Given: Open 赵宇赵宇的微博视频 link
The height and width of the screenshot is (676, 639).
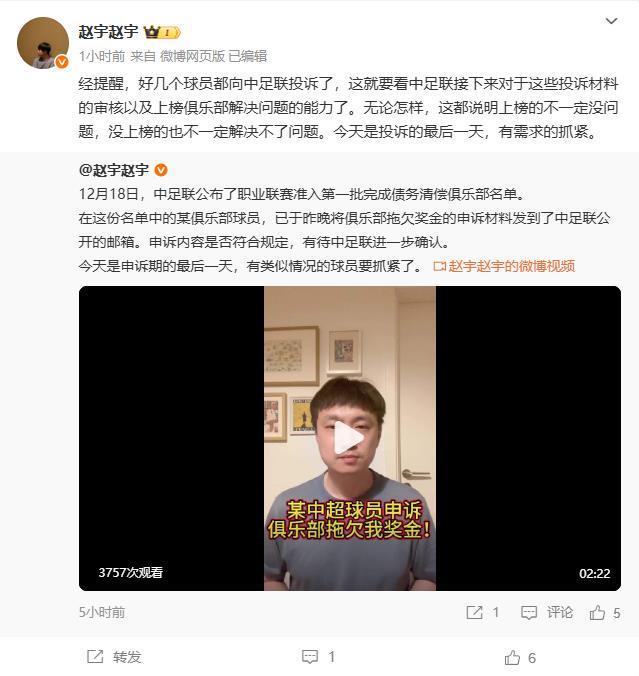Looking at the screenshot, I should click(504, 266).
